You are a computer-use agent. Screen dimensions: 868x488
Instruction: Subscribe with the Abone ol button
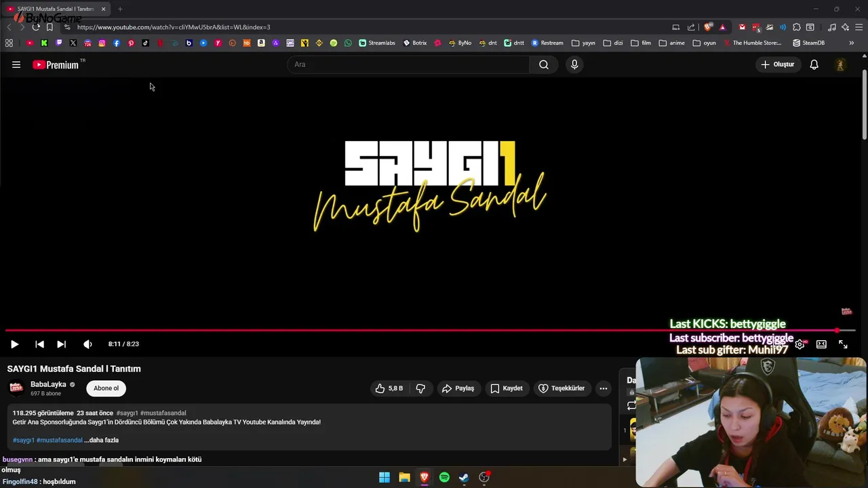coord(106,388)
